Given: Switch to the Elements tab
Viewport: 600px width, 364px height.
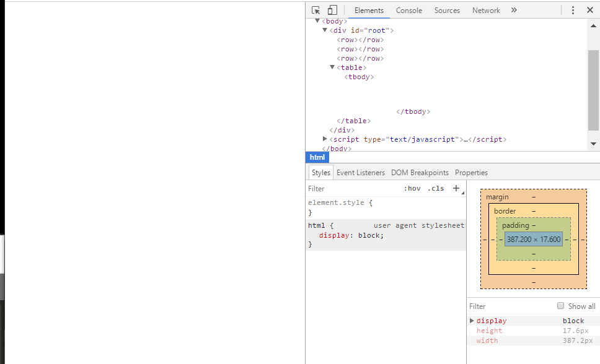Looking at the screenshot, I should coord(369,11).
